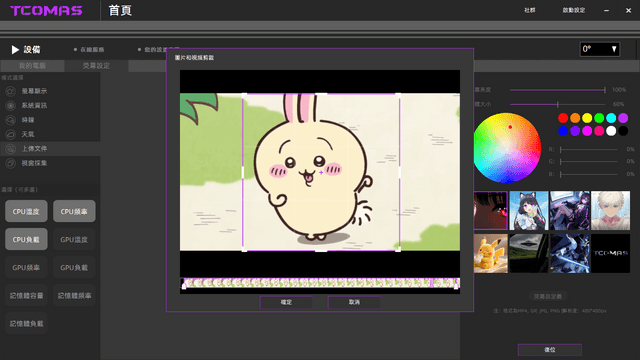Select the red color swatch

[563, 118]
